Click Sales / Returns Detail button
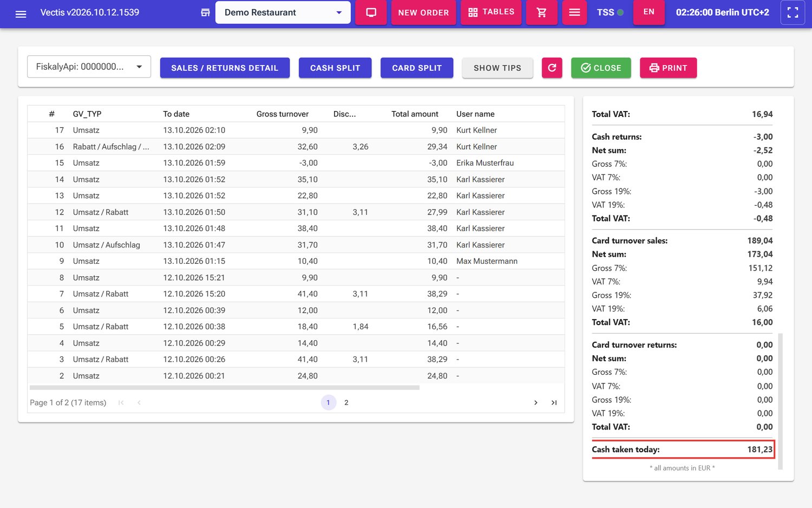Screen dimensions: 812x508 tap(225, 68)
